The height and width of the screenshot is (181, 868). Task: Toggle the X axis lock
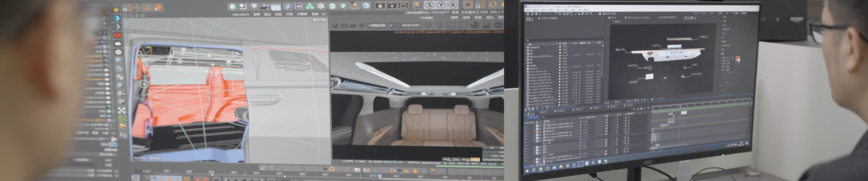click(x=453, y=5)
